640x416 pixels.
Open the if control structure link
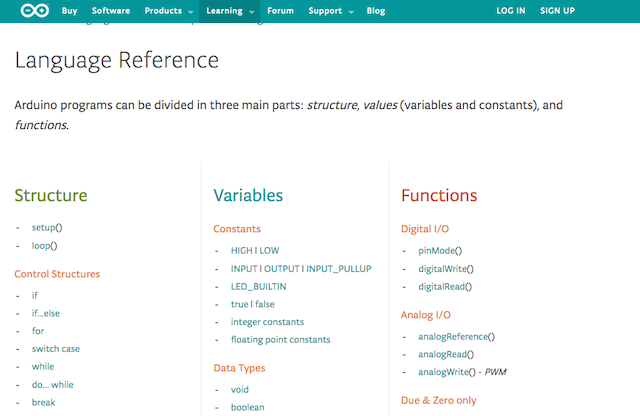pyautogui.click(x=35, y=295)
